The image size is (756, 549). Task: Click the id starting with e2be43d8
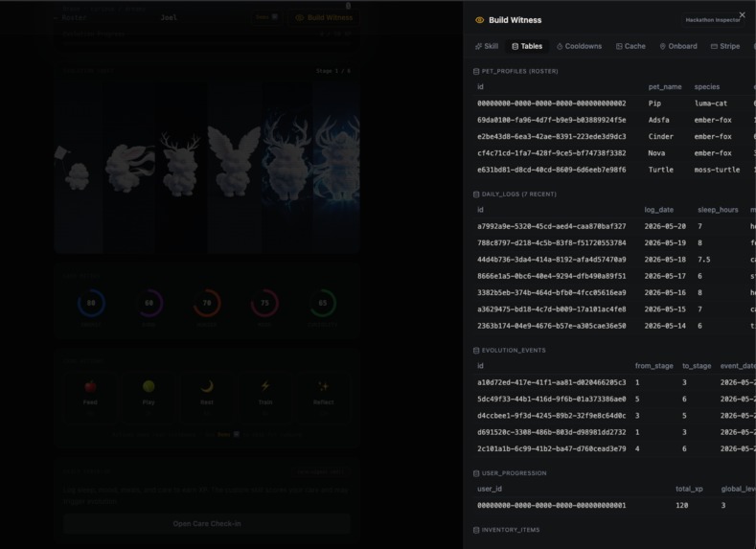pyautogui.click(x=552, y=136)
